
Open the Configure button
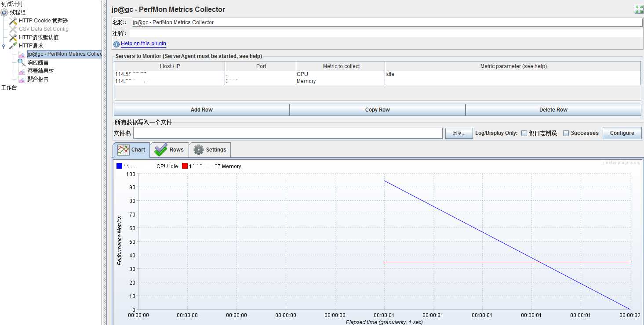coord(622,133)
